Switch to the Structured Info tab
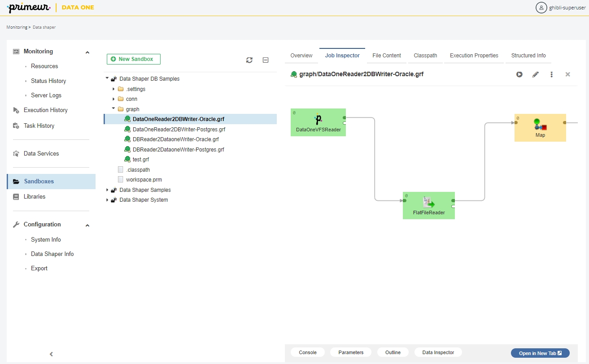This screenshot has height=364, width=589. coord(528,56)
